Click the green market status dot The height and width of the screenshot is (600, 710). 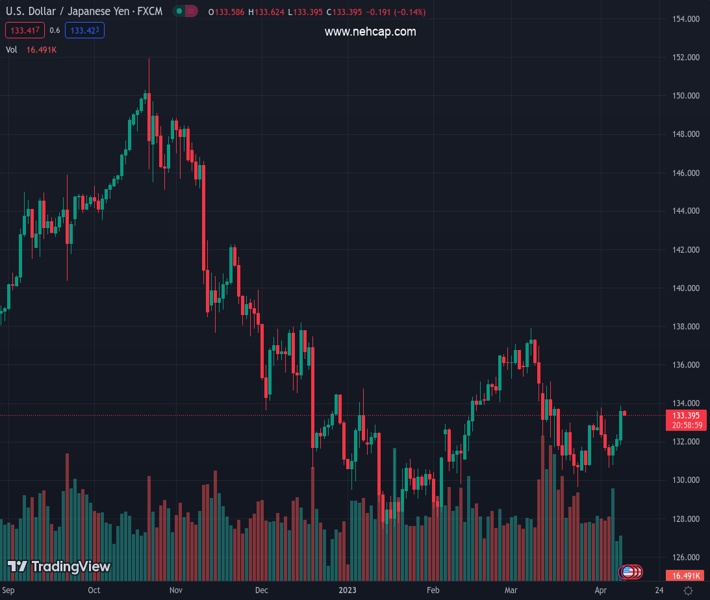pyautogui.click(x=179, y=11)
